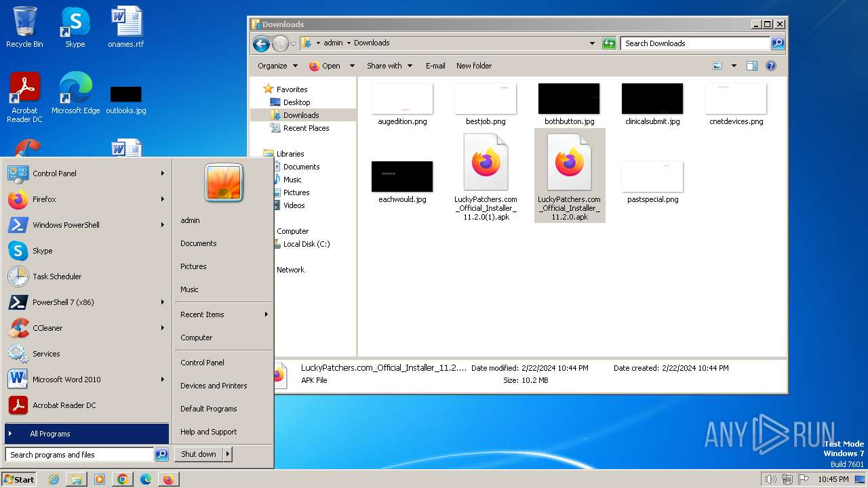
Task: Open Firefox from the taskbar
Action: 168,479
